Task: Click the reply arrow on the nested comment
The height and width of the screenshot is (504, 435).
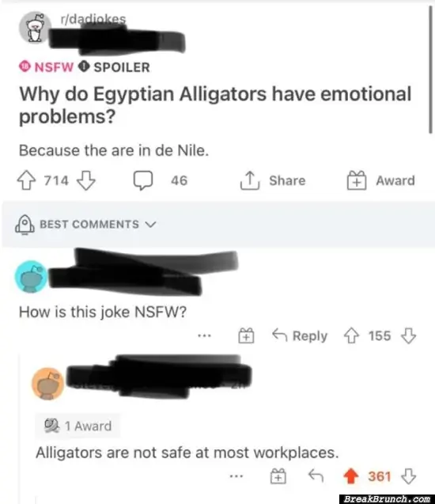Action: click(316, 476)
